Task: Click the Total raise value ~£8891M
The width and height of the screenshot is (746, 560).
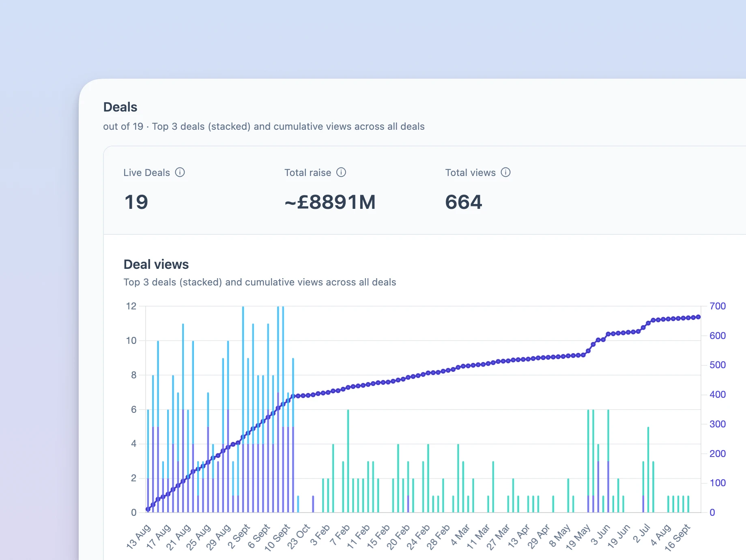Action: [330, 202]
